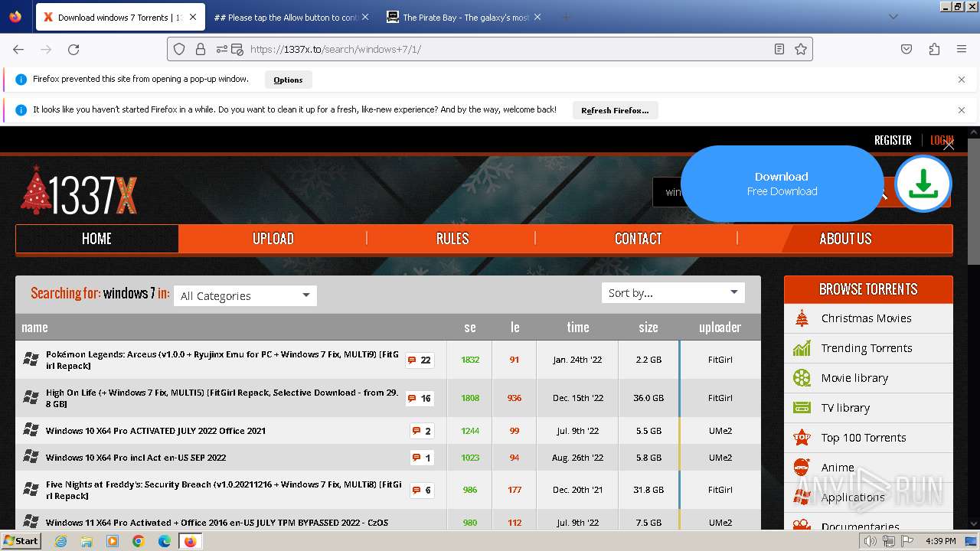Go back with the browser back arrow
Screen dimensions: 980x551
[18, 49]
